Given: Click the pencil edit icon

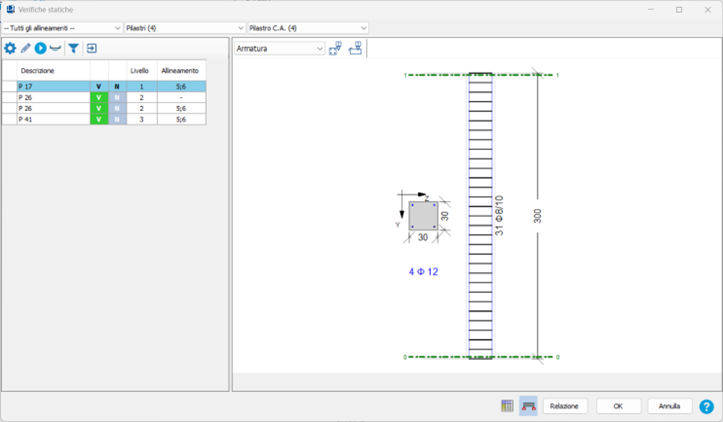Looking at the screenshot, I should (x=26, y=48).
